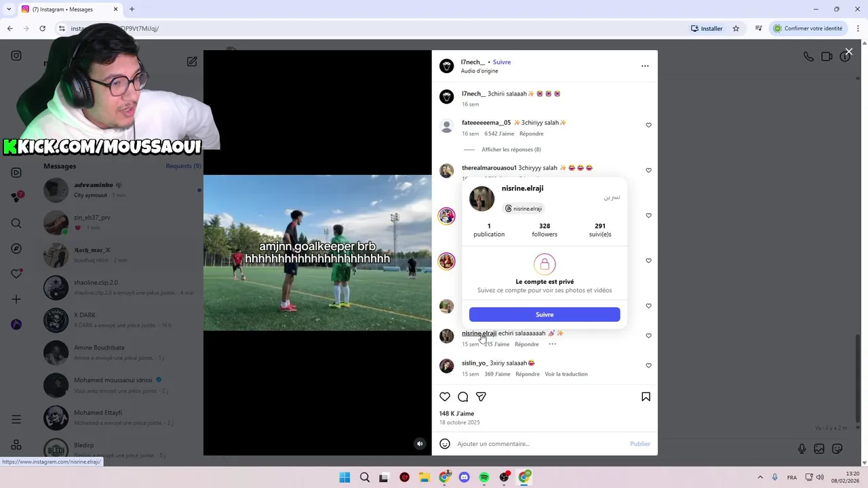Follow nisrine.elraji with the blue Suivre button
Screen dimensions: 868x488
tap(545, 314)
